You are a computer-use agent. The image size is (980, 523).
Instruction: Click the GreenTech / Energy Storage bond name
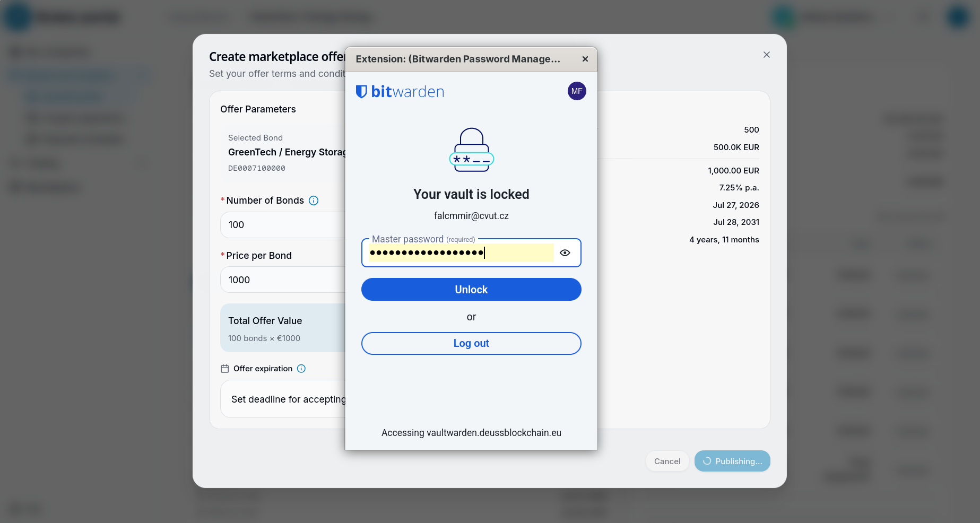(x=287, y=152)
